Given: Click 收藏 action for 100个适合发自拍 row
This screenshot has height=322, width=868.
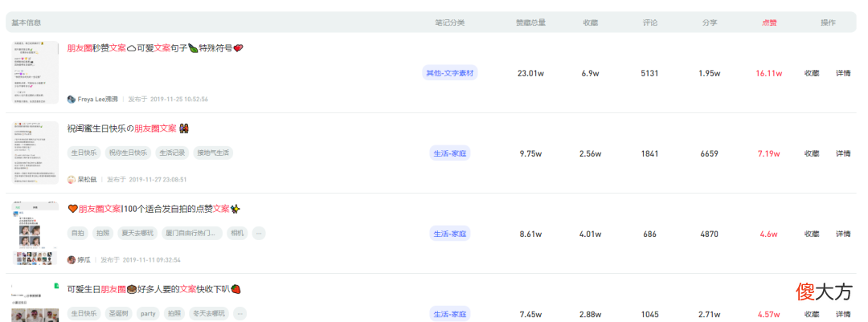Looking at the screenshot, I should point(812,234).
